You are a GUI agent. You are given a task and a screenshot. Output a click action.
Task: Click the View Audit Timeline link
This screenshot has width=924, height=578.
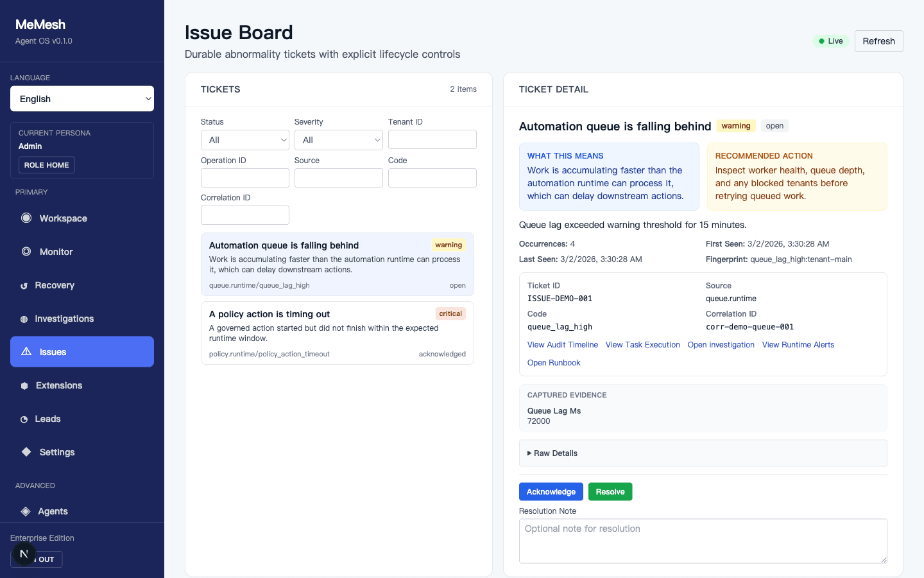click(563, 344)
